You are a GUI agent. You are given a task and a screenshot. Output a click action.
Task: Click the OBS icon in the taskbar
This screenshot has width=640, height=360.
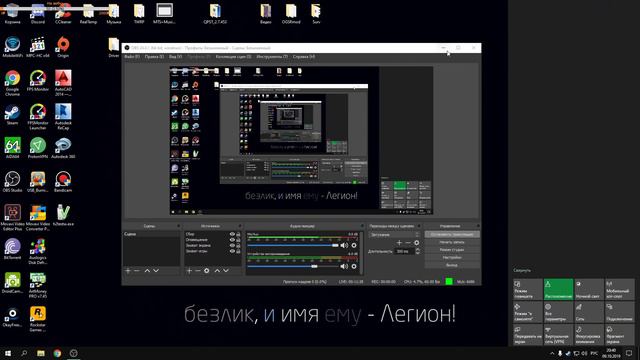73,353
